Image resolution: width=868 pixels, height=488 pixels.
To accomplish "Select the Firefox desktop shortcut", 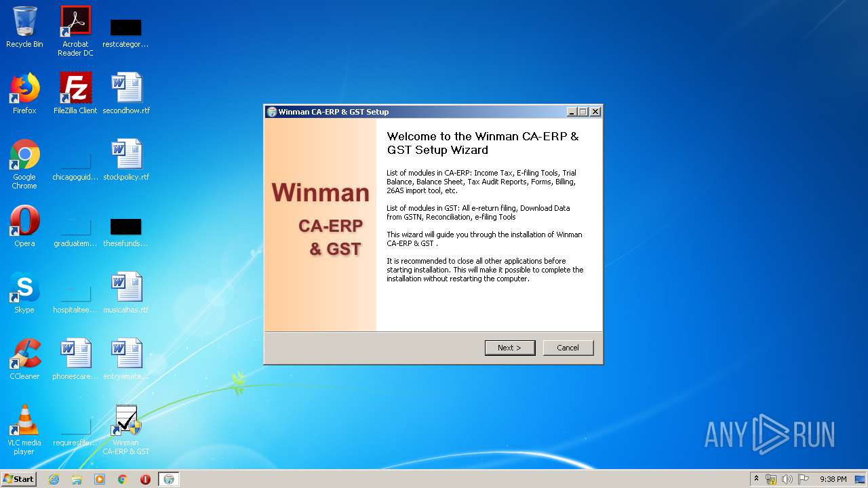I will [x=24, y=94].
